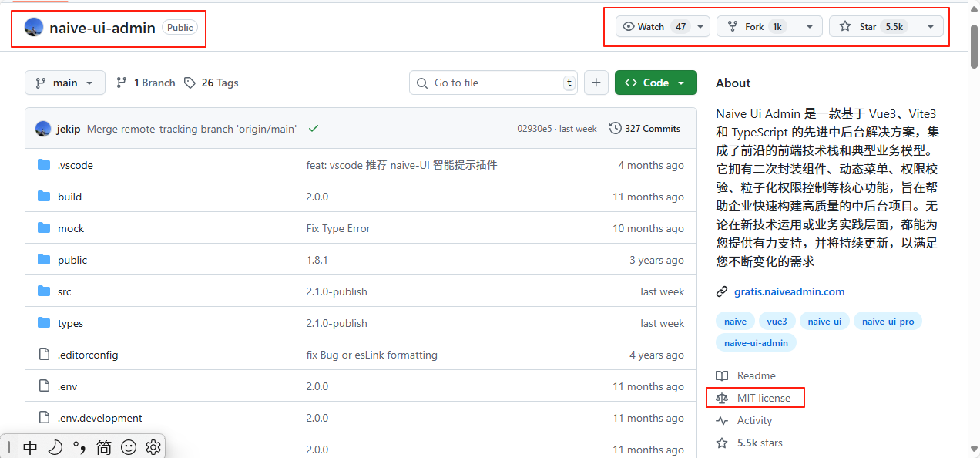The width and height of the screenshot is (980, 458).
Task: Toggle the moon half-width IME icon
Action: tap(55, 447)
